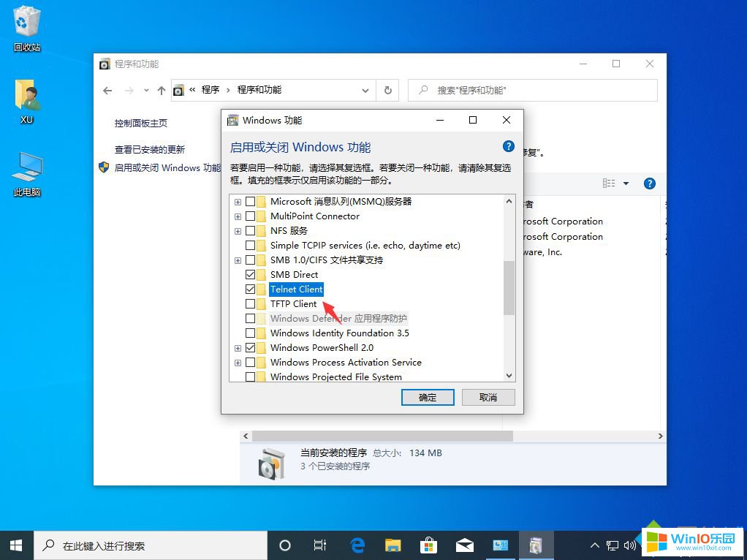Image resolution: width=747 pixels, height=560 pixels.
Task: Open Microsoft Edge from the taskbar
Action: [357, 545]
